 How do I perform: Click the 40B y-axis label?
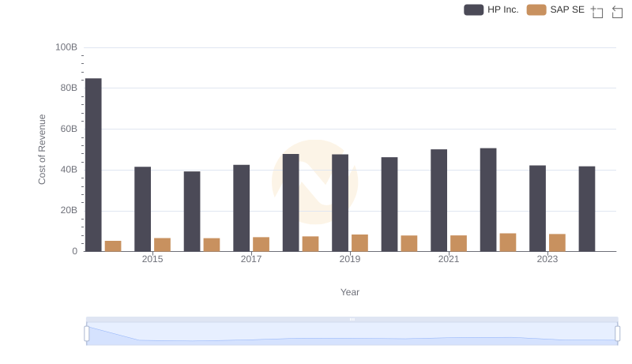point(69,170)
